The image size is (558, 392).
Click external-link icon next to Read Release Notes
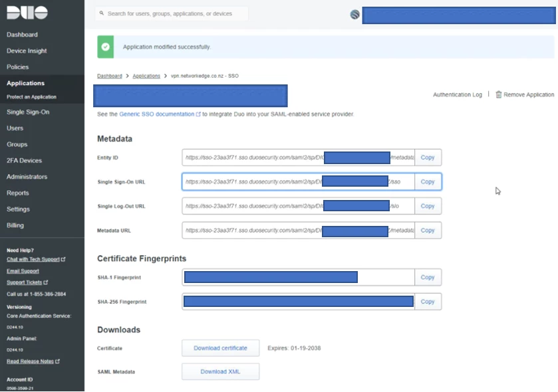[58, 361]
